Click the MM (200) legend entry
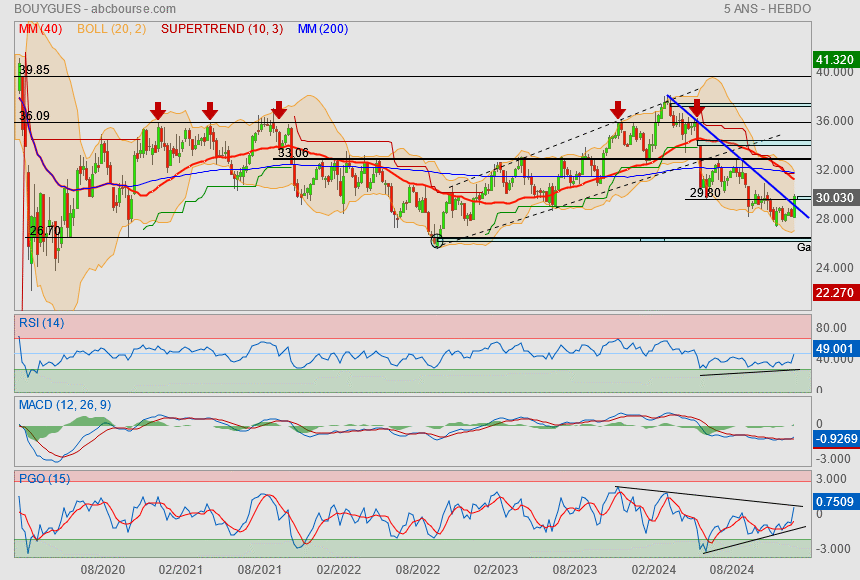The width and height of the screenshot is (860, 580). (x=322, y=29)
